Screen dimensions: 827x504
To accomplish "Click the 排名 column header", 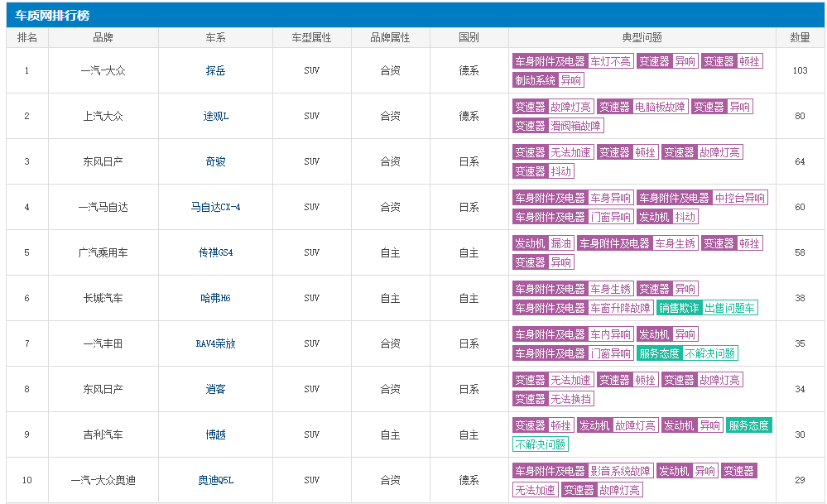I will pos(26,38).
